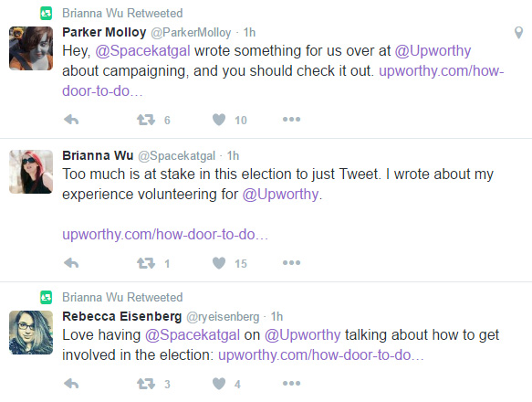The width and height of the screenshot is (532, 402).
Task: Open more options on Brianna Wu's tweet
Action: tap(291, 263)
